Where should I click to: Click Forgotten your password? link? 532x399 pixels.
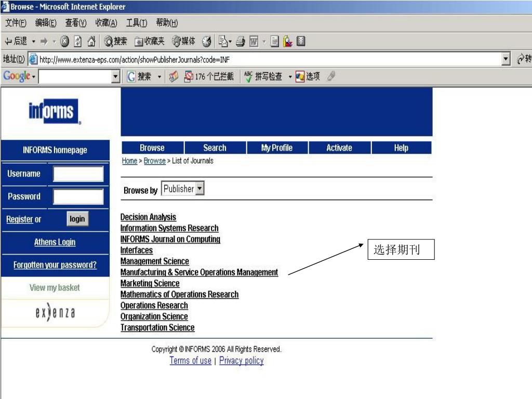[x=55, y=264]
